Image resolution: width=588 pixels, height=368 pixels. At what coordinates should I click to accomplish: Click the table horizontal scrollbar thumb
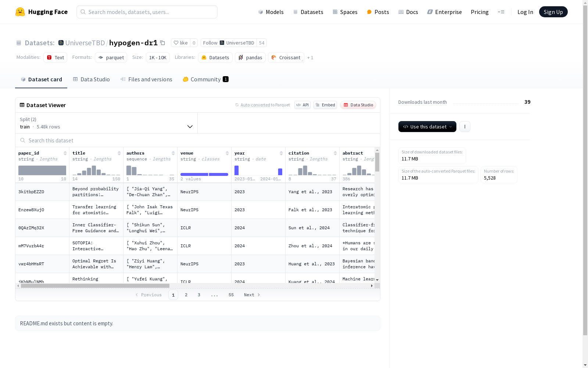tap(95, 286)
